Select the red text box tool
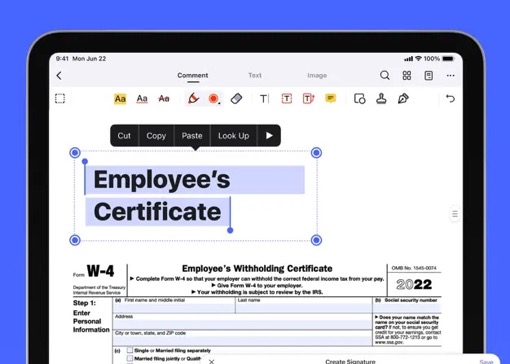The height and width of the screenshot is (364, 510). pos(287,99)
